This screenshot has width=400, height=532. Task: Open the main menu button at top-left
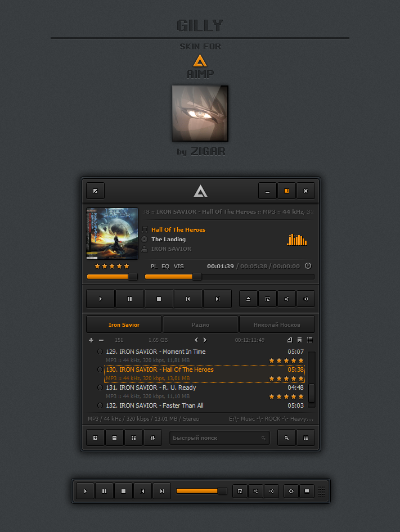(x=96, y=191)
